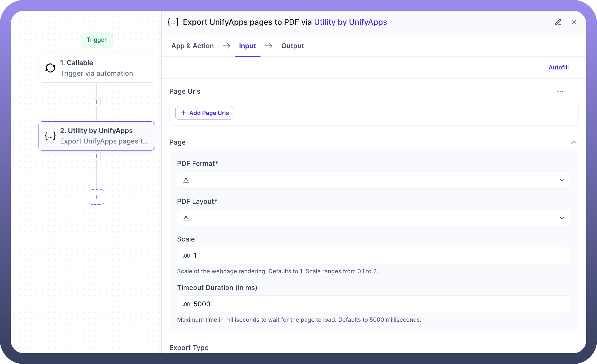Click the Callable trigger sync icon
The image size is (597, 364).
tap(50, 68)
